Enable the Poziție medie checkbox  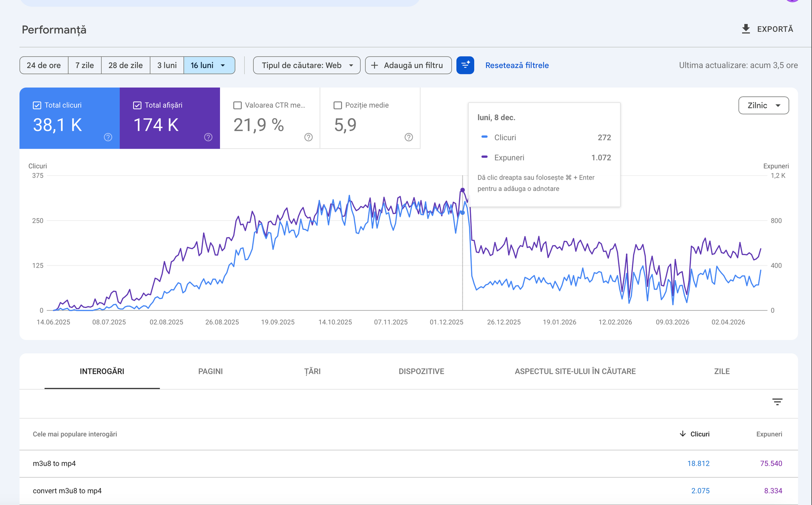click(x=338, y=105)
